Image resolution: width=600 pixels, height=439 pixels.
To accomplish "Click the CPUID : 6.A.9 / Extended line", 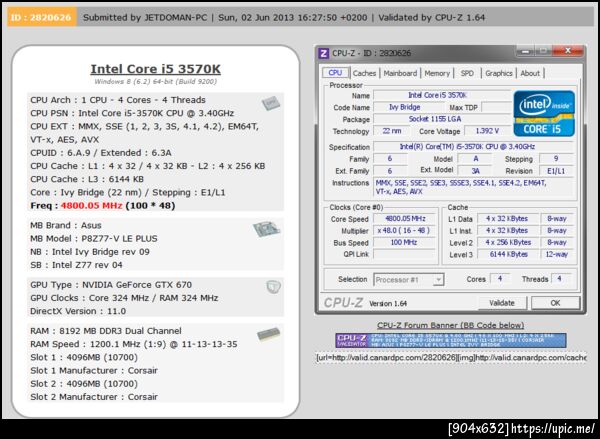I will tap(101, 153).
